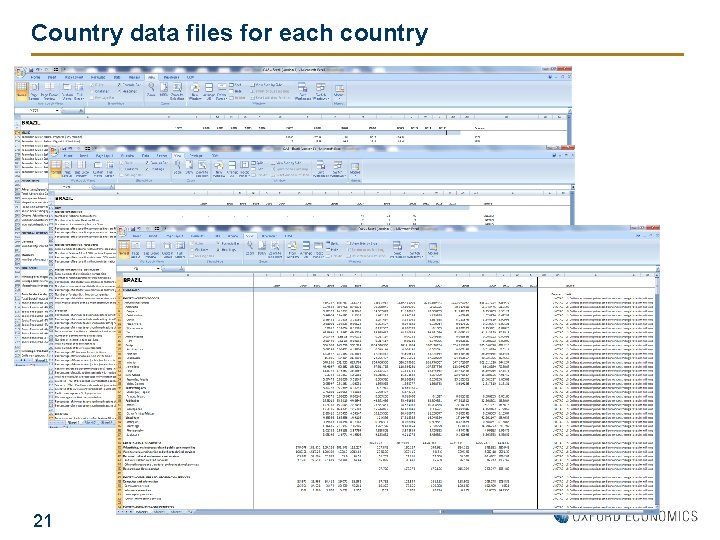Toggle Gridlines checkbox in the front window
Viewport: 720px width, 540px height.
tap(199, 250)
